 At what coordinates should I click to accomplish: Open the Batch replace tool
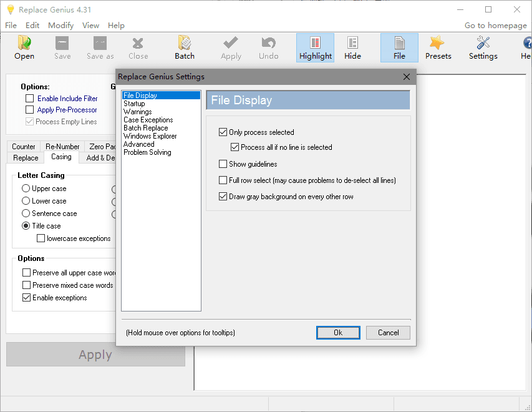[185, 48]
